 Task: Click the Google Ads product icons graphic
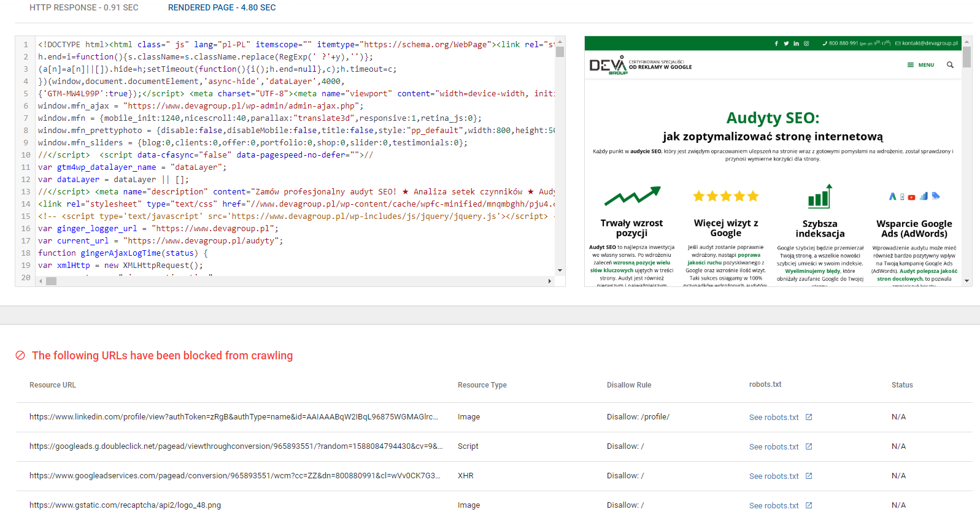click(914, 196)
